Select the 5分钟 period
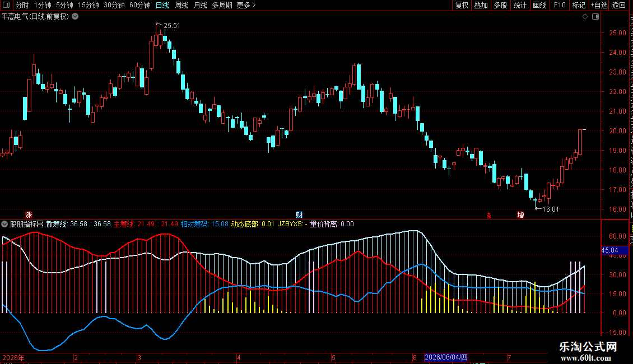Viewport: 633px width, 364px height. pos(64,5)
